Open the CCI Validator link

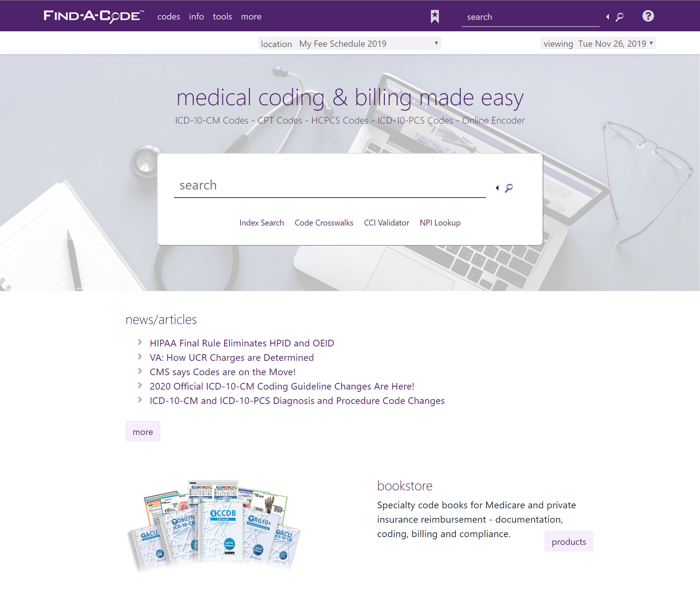tap(386, 223)
